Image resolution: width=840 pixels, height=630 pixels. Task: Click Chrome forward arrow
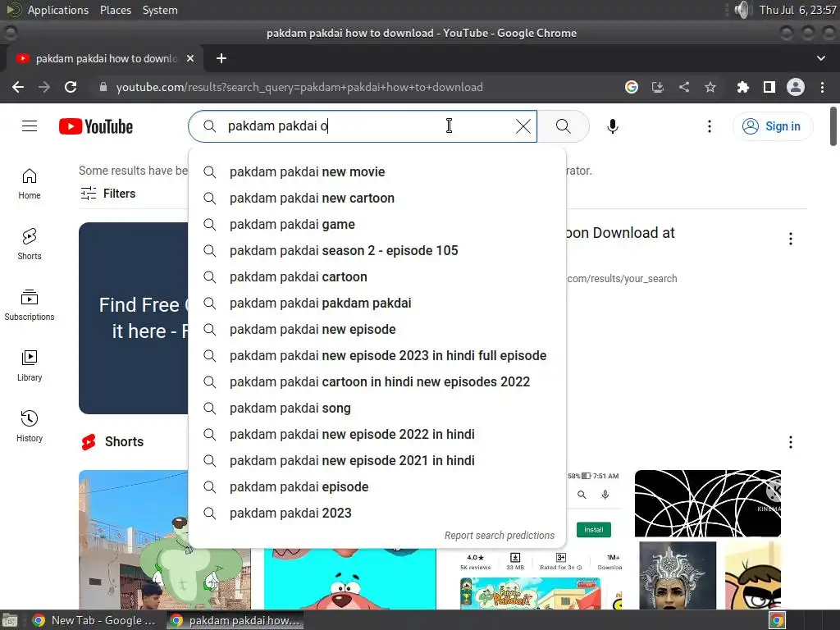tap(44, 87)
